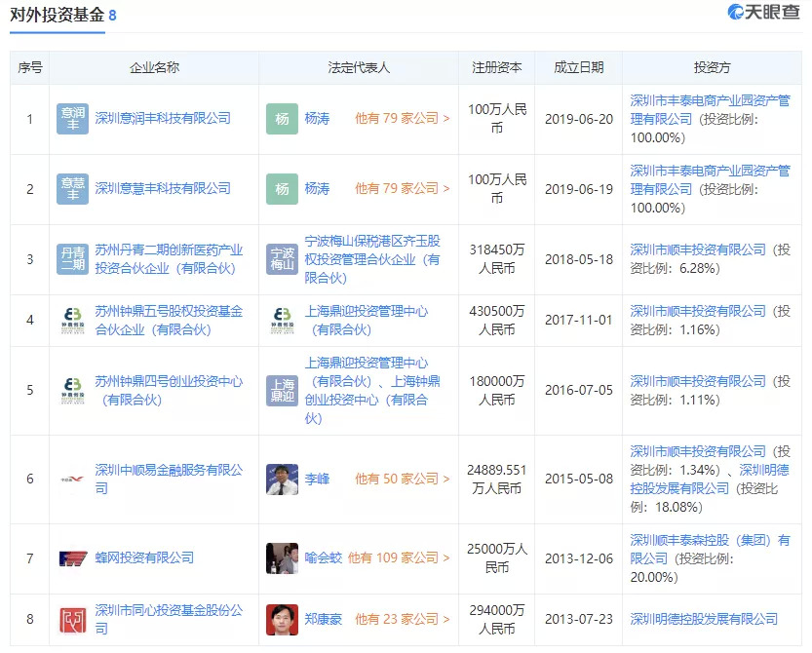
Task: Expand 他有50家公司 for 李峰
Action: point(402,479)
